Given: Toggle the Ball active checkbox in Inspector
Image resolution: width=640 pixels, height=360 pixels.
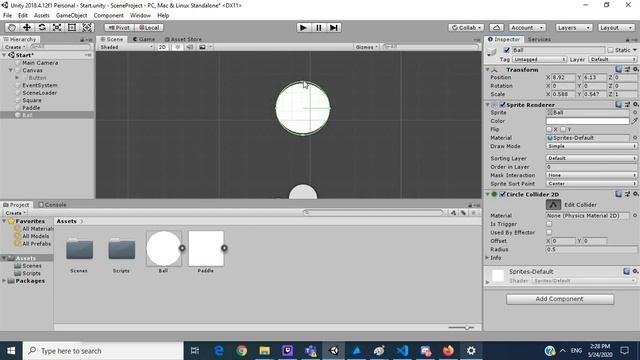Looking at the screenshot, I should pos(507,50).
